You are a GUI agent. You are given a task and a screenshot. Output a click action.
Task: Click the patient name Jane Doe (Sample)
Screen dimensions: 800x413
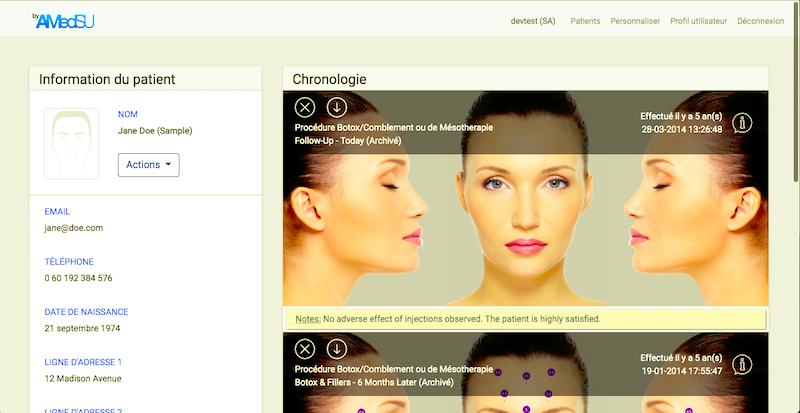155,131
